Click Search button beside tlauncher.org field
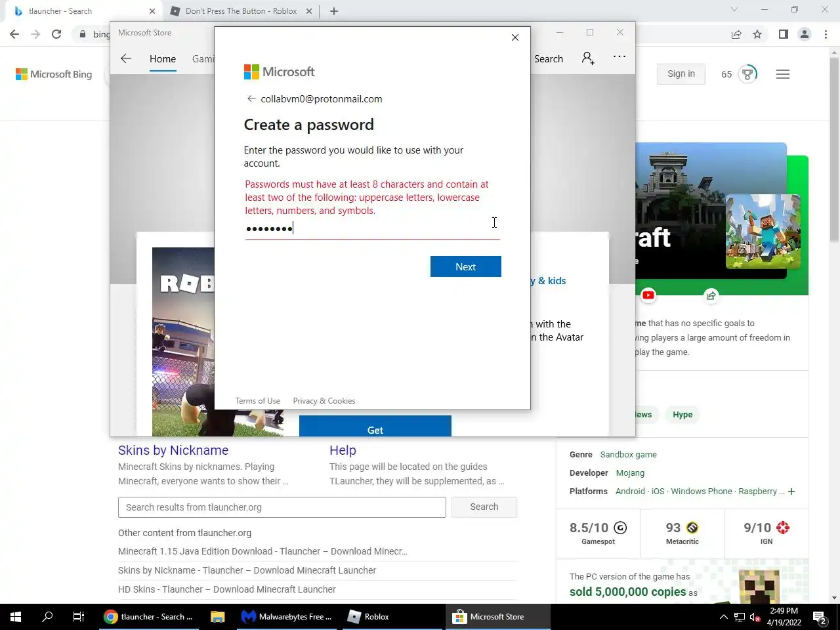The width and height of the screenshot is (840, 630). click(x=484, y=507)
